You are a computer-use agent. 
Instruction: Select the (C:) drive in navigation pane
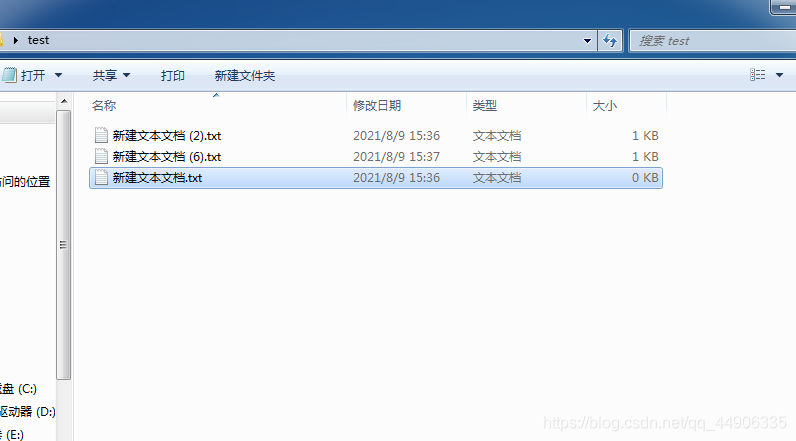click(x=18, y=389)
